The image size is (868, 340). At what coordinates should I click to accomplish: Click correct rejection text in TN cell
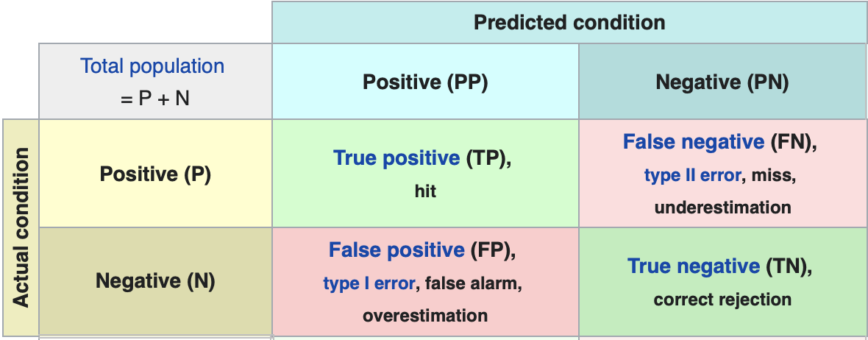(x=722, y=300)
